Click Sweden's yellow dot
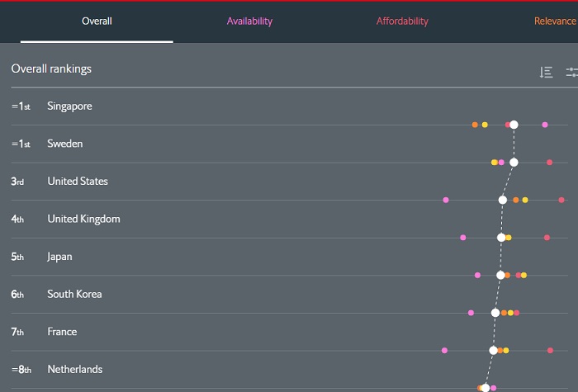Screen dimensions: 578x392 494,163
